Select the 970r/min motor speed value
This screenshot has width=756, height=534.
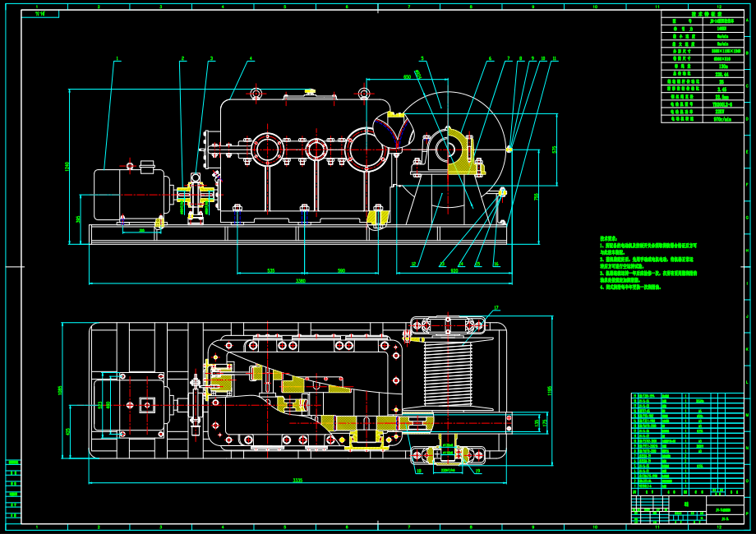(x=722, y=119)
